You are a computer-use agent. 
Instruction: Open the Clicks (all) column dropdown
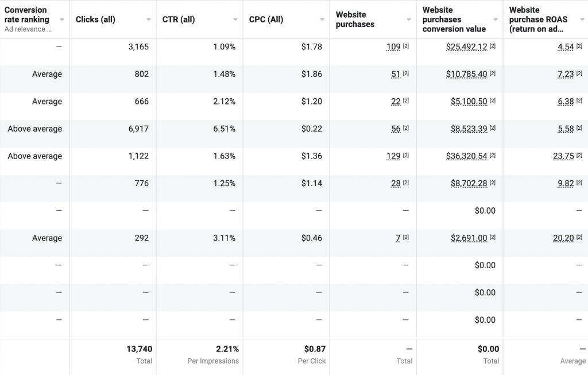(x=149, y=18)
